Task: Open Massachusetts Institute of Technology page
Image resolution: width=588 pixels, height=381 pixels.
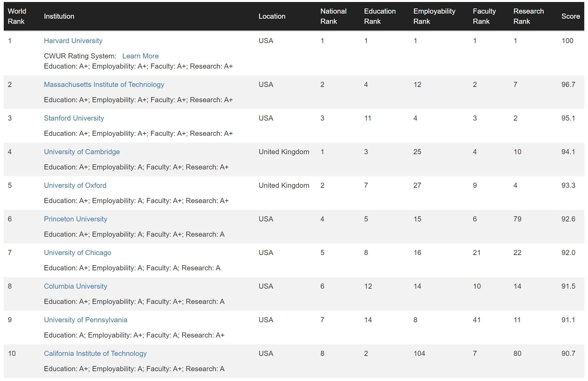Action: [104, 85]
